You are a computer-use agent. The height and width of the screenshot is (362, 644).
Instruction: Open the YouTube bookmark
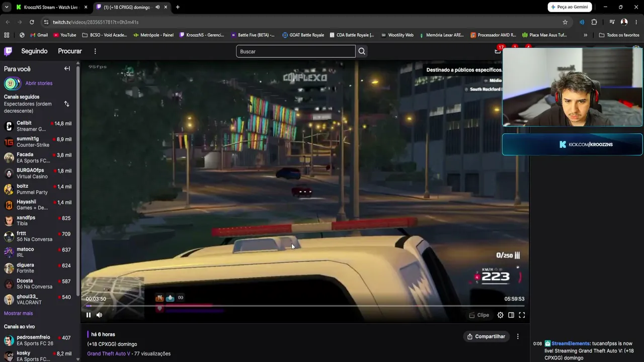coord(64,35)
